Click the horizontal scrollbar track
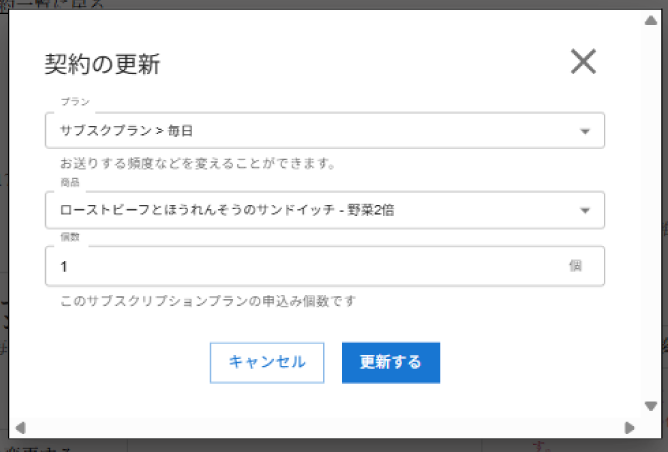The width and height of the screenshot is (668, 452). pos(320,428)
